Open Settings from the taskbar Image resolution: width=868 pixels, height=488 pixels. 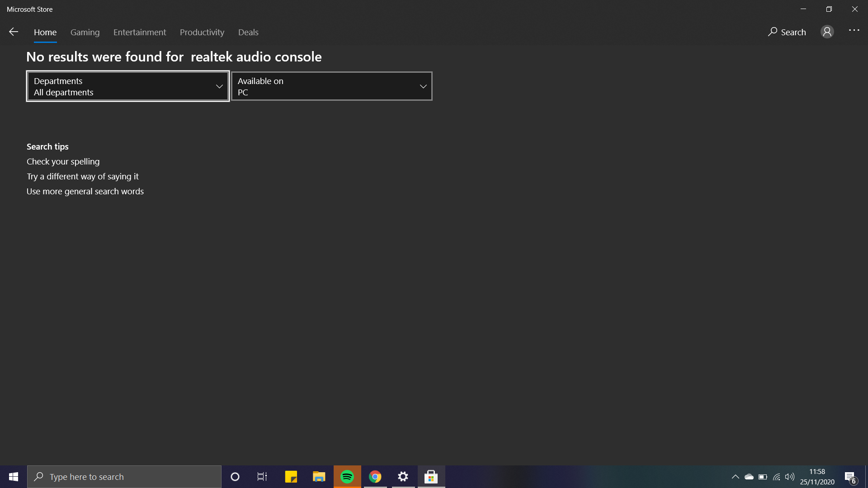point(403,477)
